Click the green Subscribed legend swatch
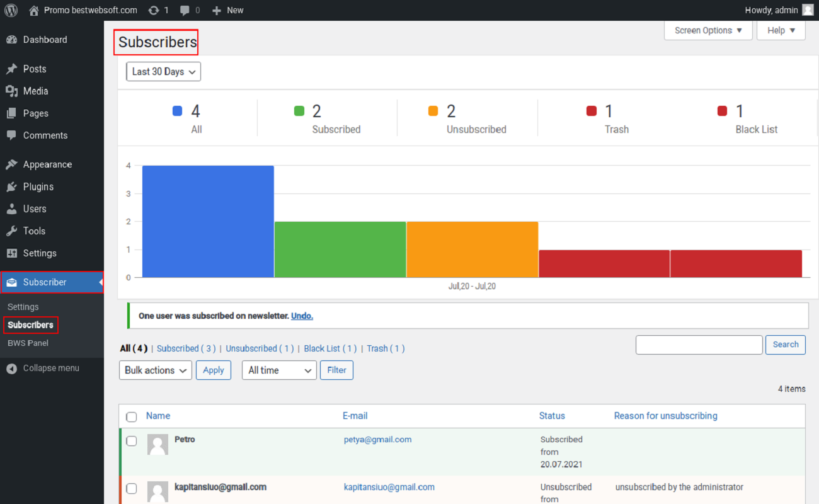This screenshot has width=819, height=504. coord(299,112)
